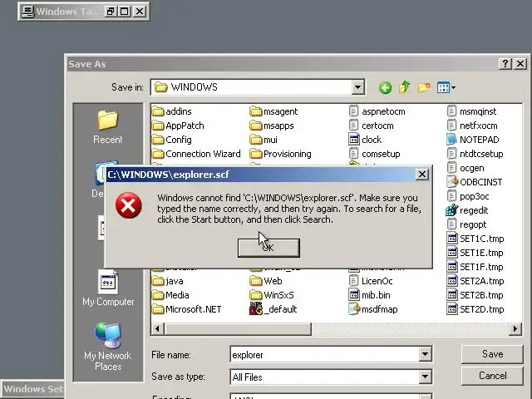
Task: Select the ntdtcsetup file
Action: click(475, 154)
